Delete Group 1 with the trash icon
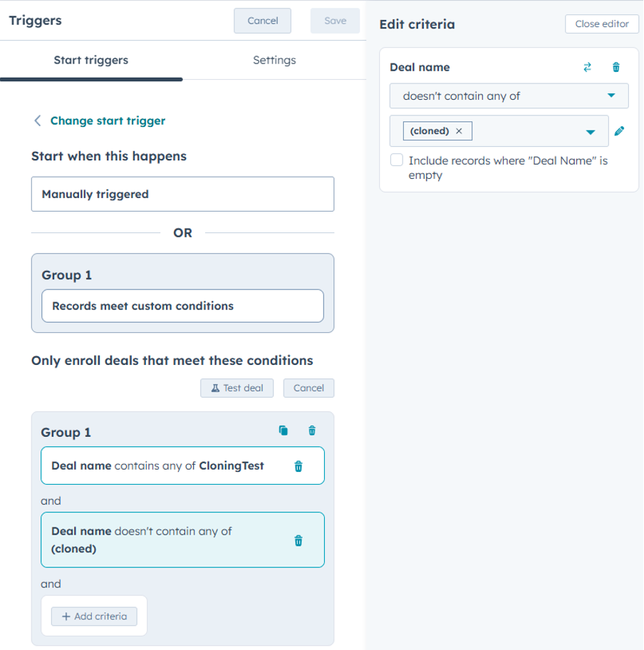The height and width of the screenshot is (650, 644). point(312,430)
